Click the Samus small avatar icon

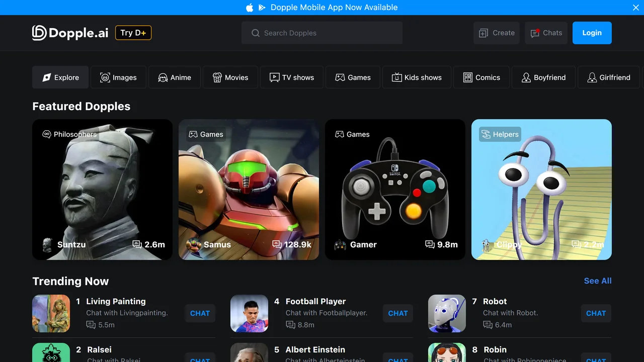coord(194,245)
